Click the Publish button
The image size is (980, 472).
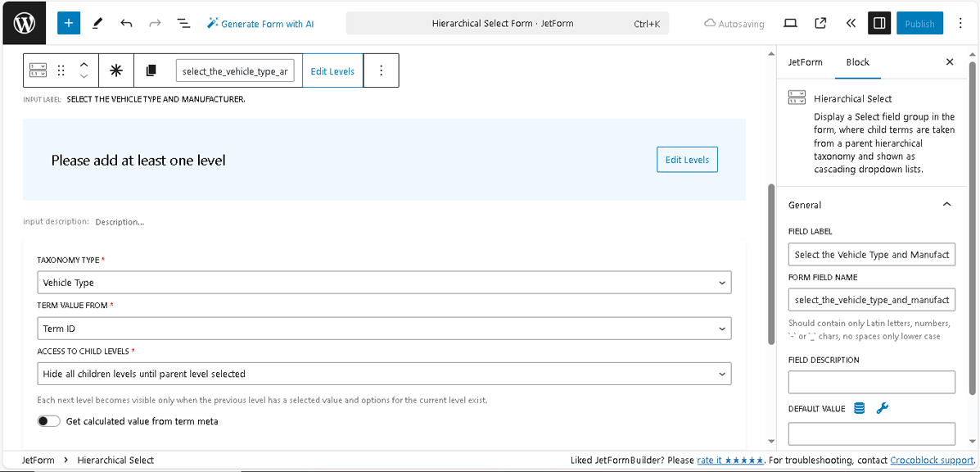(919, 23)
